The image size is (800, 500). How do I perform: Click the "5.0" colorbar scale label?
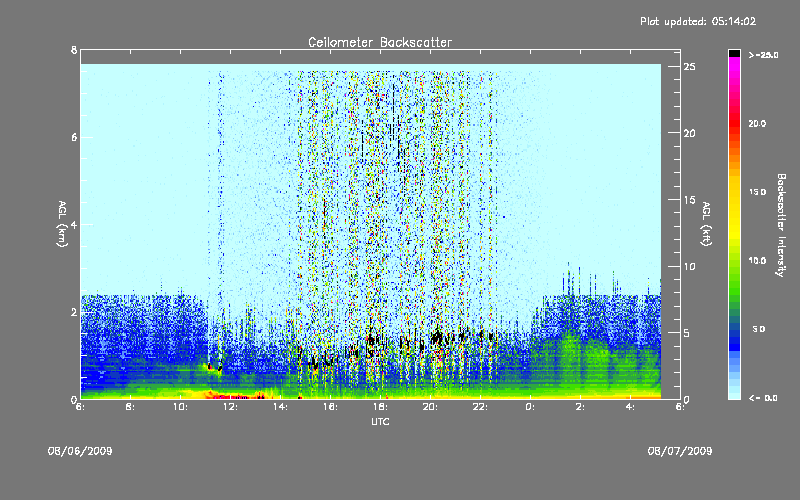point(759,329)
